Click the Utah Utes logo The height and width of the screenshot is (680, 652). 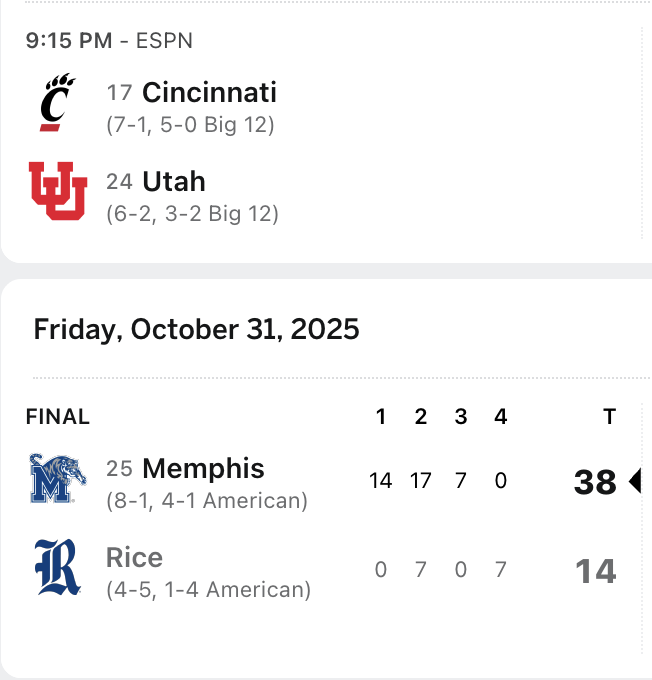tap(58, 190)
